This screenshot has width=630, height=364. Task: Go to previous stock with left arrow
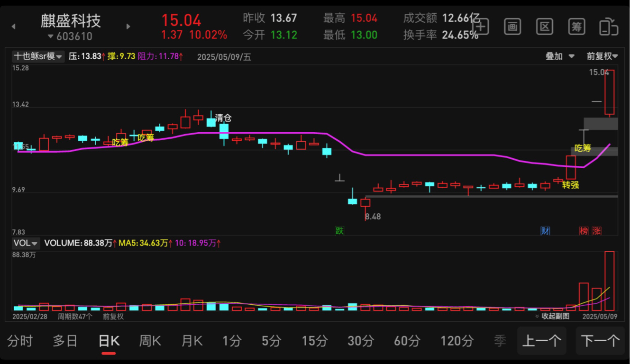13,27
